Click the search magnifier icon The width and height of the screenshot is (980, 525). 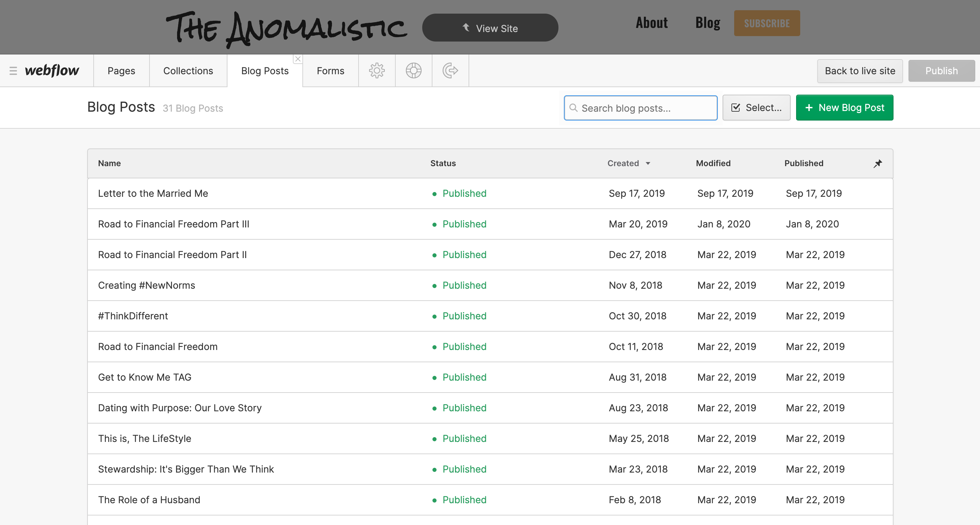(573, 108)
